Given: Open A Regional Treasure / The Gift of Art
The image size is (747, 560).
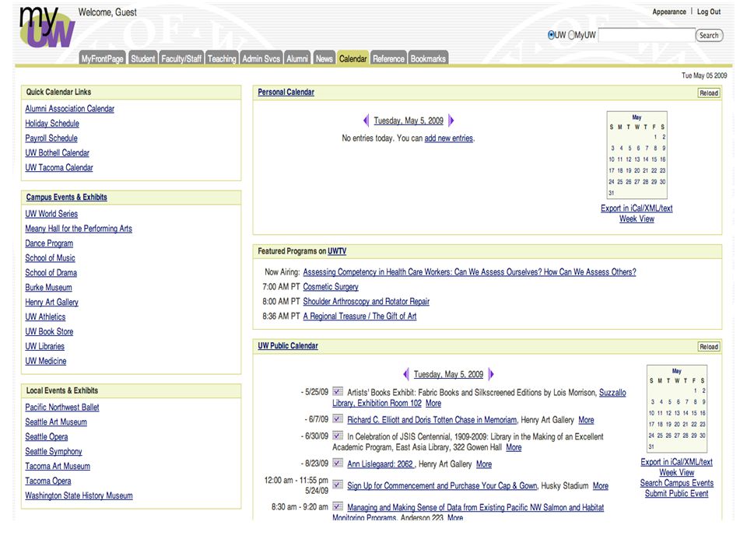Looking at the screenshot, I should (x=359, y=317).
